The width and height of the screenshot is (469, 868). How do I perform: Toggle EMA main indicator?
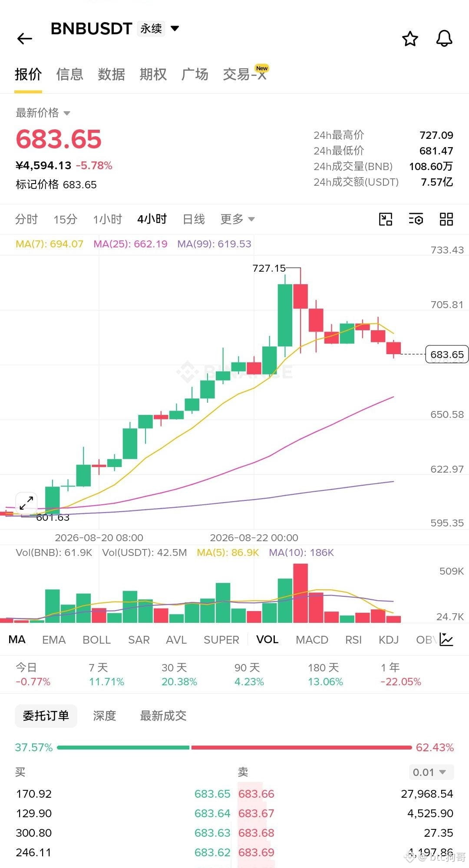pos(54,640)
